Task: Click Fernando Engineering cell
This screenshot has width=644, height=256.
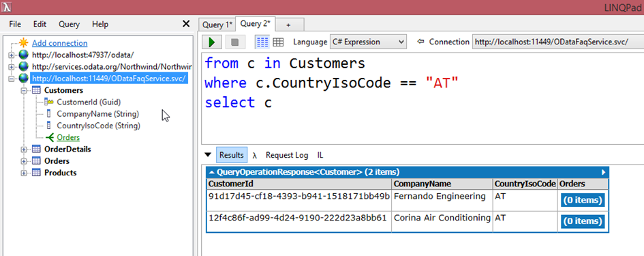Action: 442,201
